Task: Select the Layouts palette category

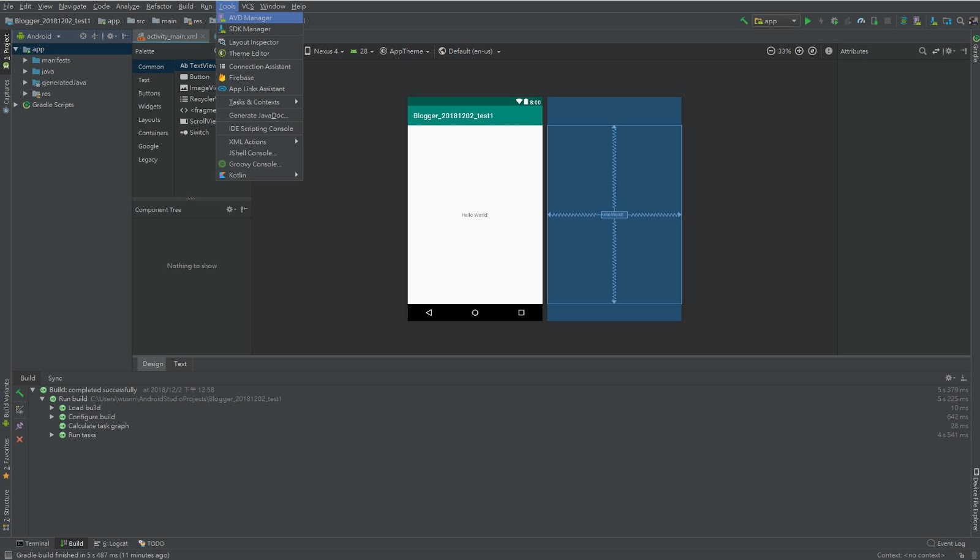Action: tap(149, 120)
